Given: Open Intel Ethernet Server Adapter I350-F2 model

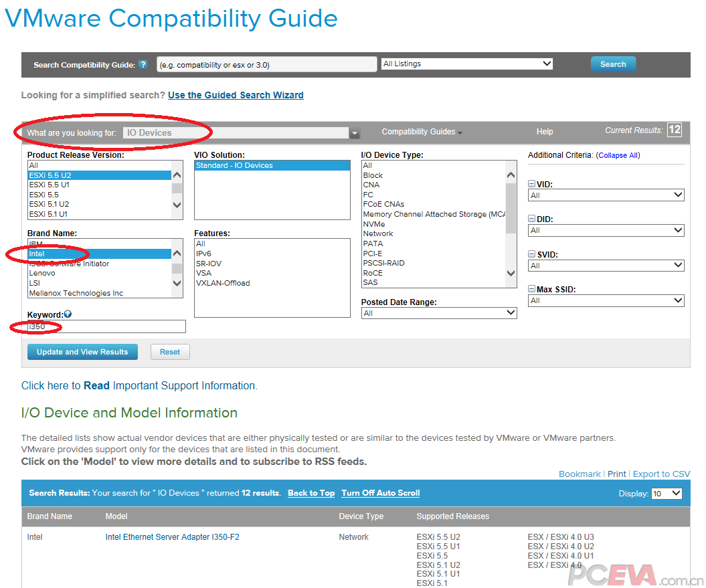Looking at the screenshot, I should click(x=173, y=536).
